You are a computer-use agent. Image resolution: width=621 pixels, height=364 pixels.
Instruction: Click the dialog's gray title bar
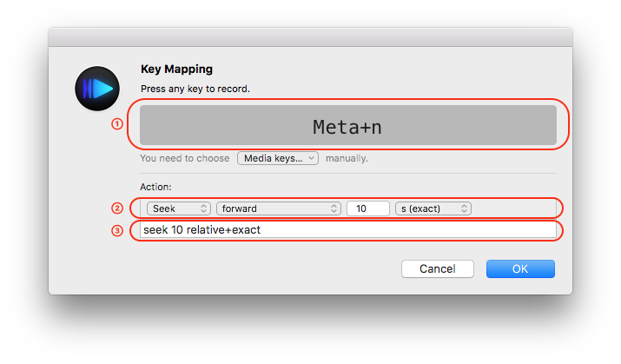[311, 37]
